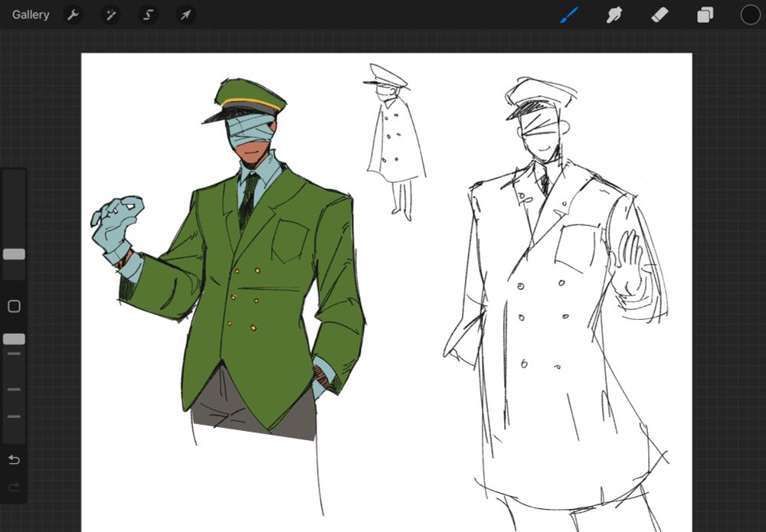Open the Actions wrench menu

coord(73,15)
